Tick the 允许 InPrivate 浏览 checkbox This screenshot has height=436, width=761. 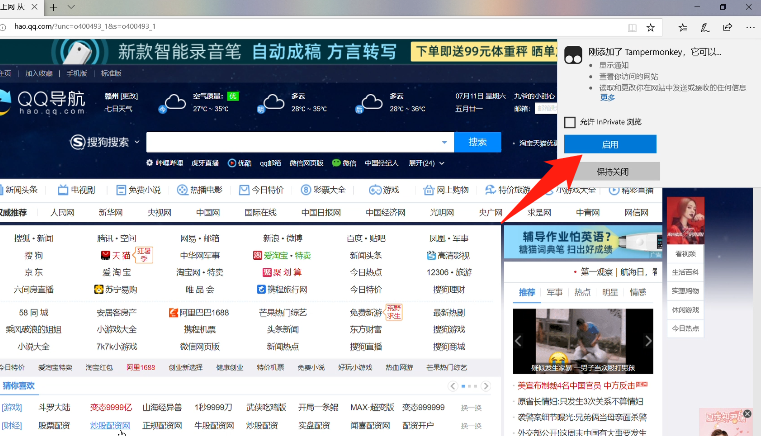570,122
